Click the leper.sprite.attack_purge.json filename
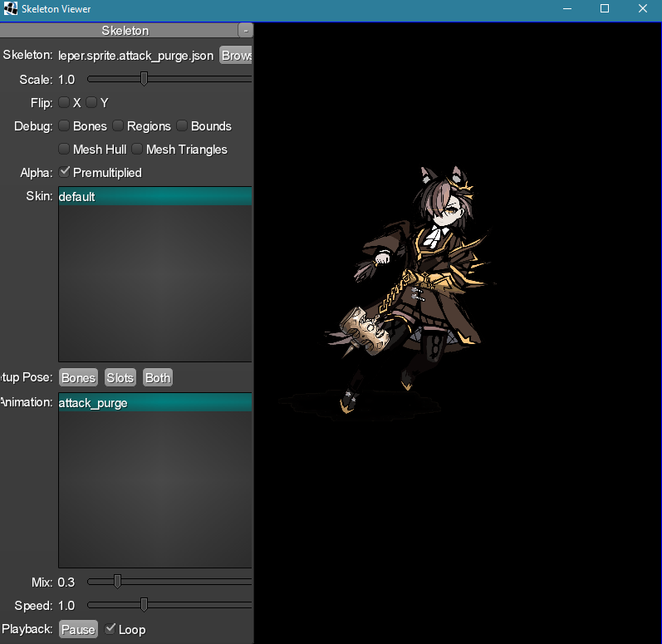 click(135, 56)
